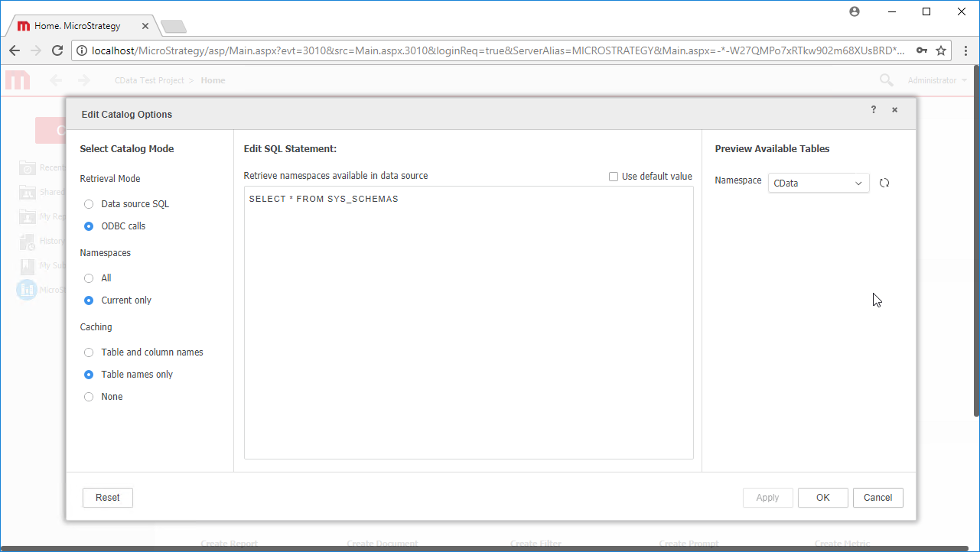Open the dialog help question mark
Viewport: 980px width, 552px height.
(873, 109)
